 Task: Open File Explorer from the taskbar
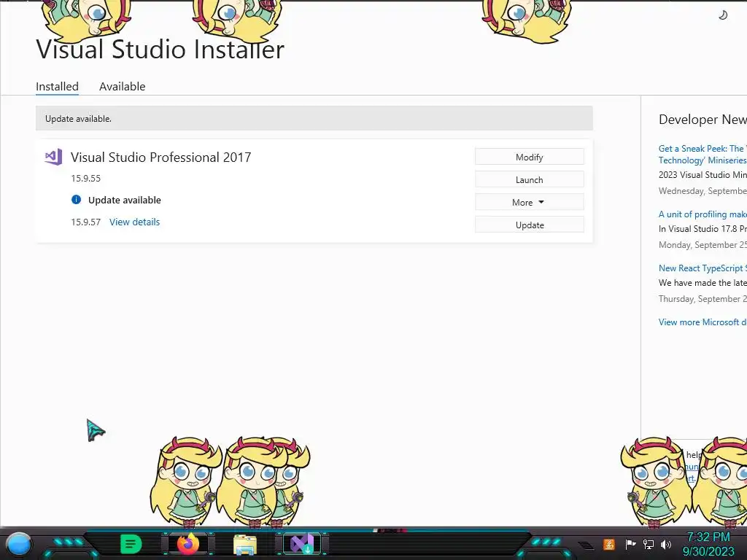click(245, 545)
